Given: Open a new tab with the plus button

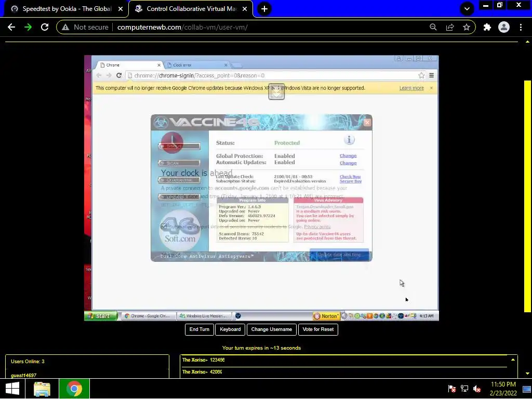Looking at the screenshot, I should 264,9.
